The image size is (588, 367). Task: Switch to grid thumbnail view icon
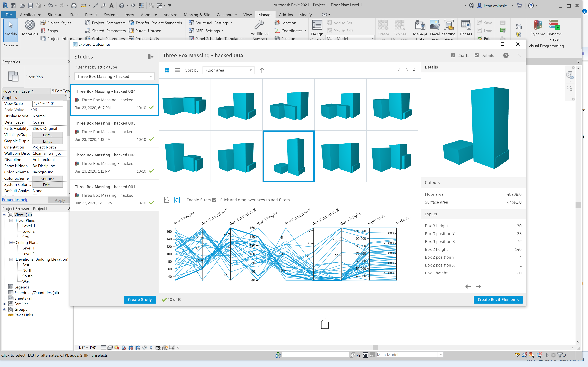coord(167,70)
